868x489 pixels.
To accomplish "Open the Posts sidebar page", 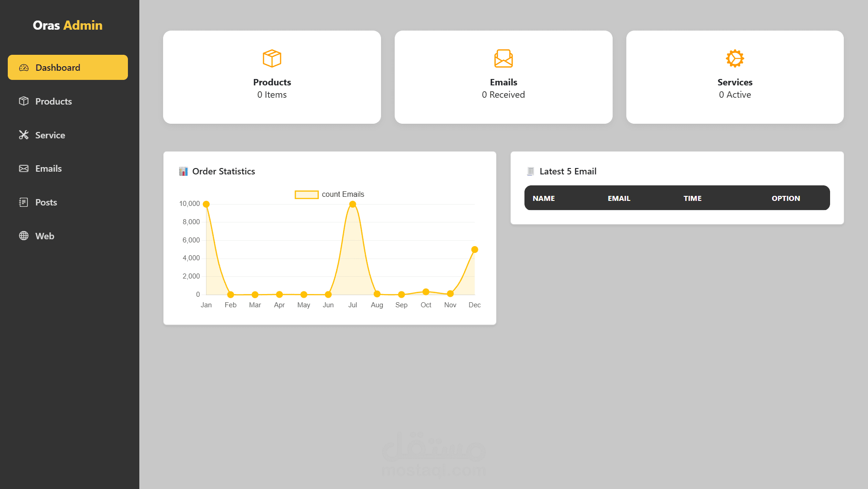I will click(68, 202).
